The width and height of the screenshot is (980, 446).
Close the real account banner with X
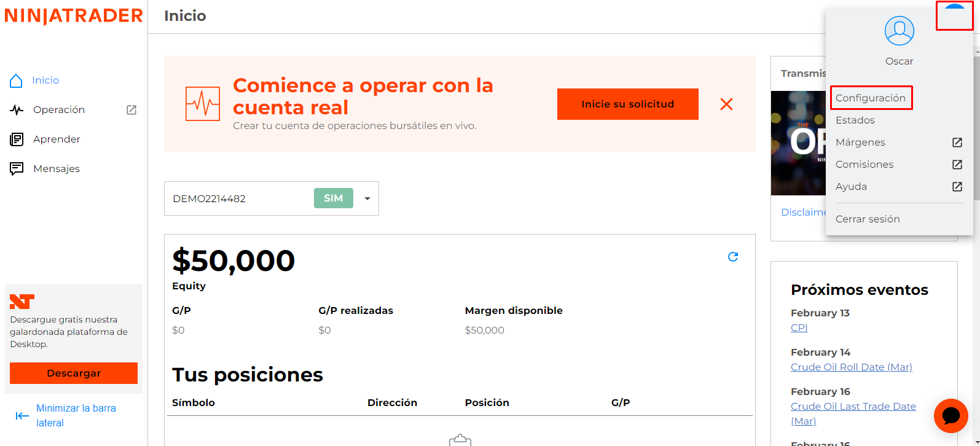(x=726, y=104)
